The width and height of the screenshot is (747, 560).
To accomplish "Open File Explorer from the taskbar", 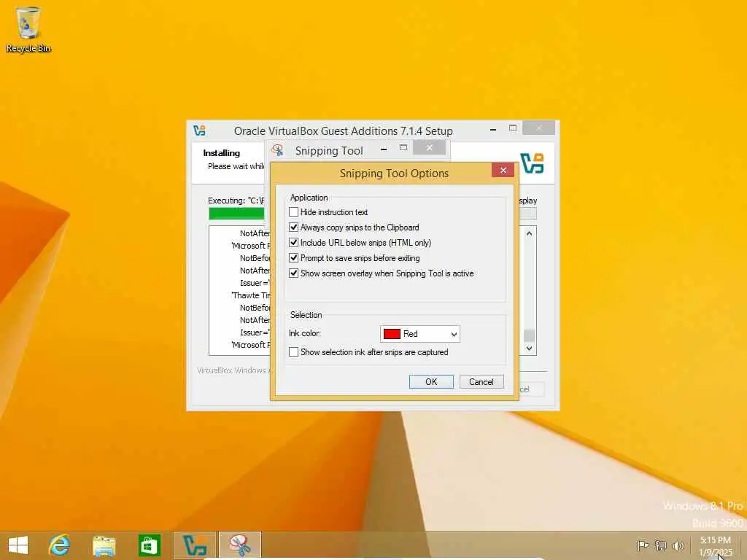I will [x=104, y=545].
